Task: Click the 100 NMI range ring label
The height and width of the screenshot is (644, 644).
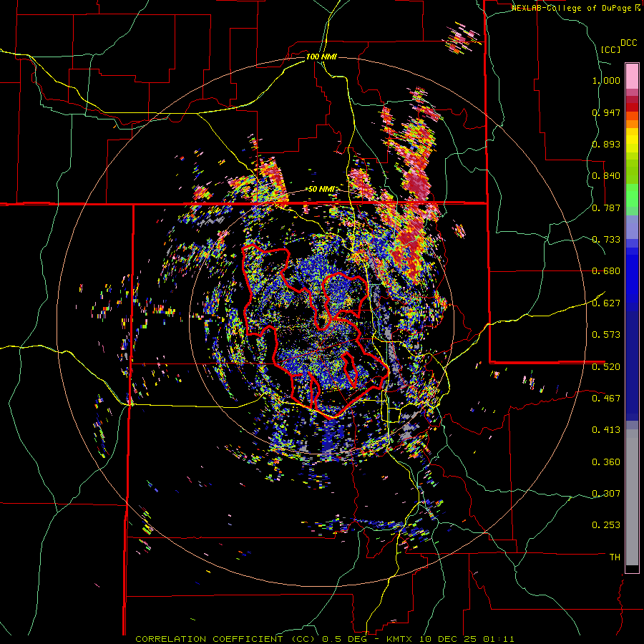Action: point(321,57)
